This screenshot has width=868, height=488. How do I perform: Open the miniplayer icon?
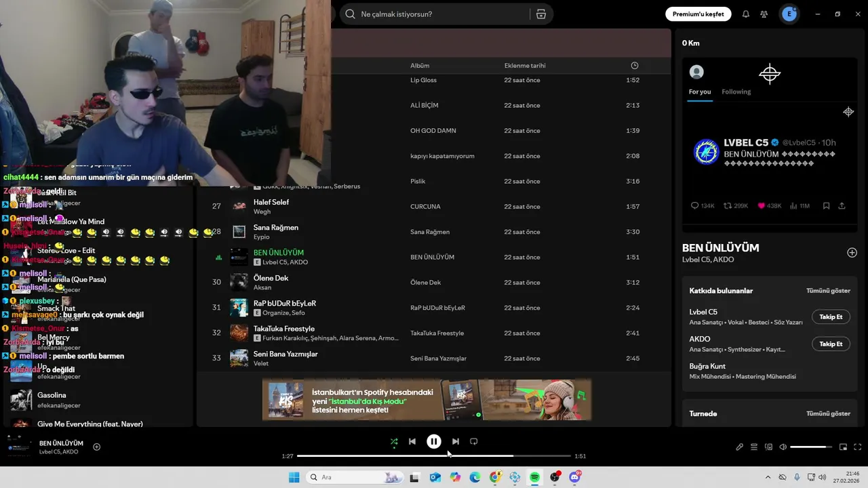point(844,447)
